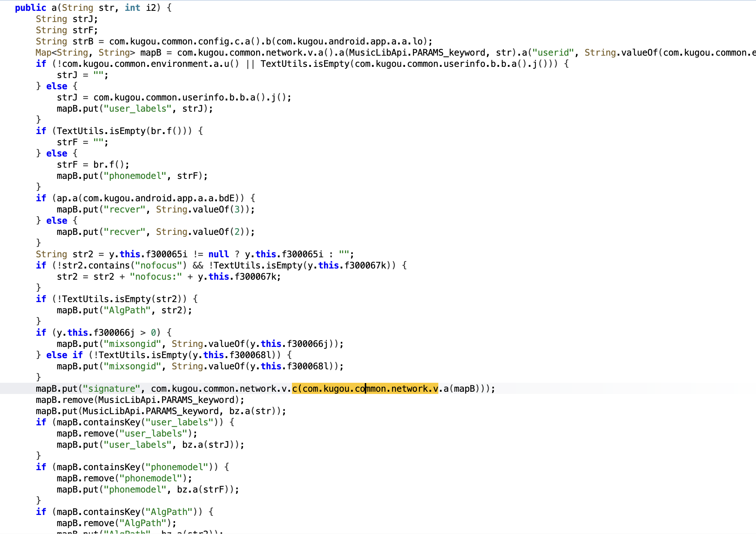Click the highlighted c(com.kugou.common.network.v selection

tap(364, 389)
